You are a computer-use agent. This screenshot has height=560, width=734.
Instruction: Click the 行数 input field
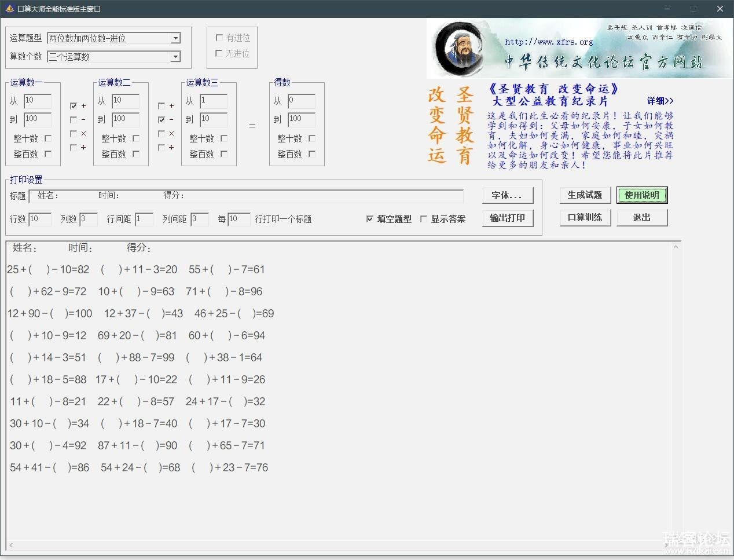point(39,219)
